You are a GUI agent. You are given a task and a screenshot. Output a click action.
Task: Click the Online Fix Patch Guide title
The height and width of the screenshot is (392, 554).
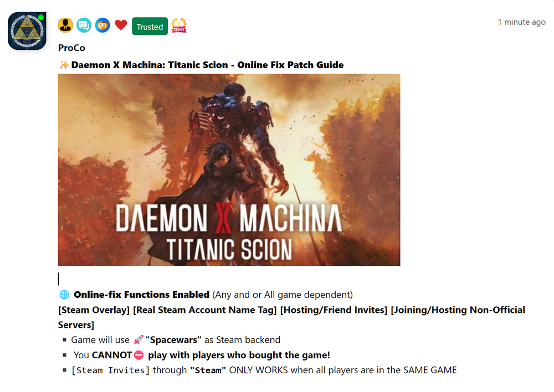tap(207, 65)
